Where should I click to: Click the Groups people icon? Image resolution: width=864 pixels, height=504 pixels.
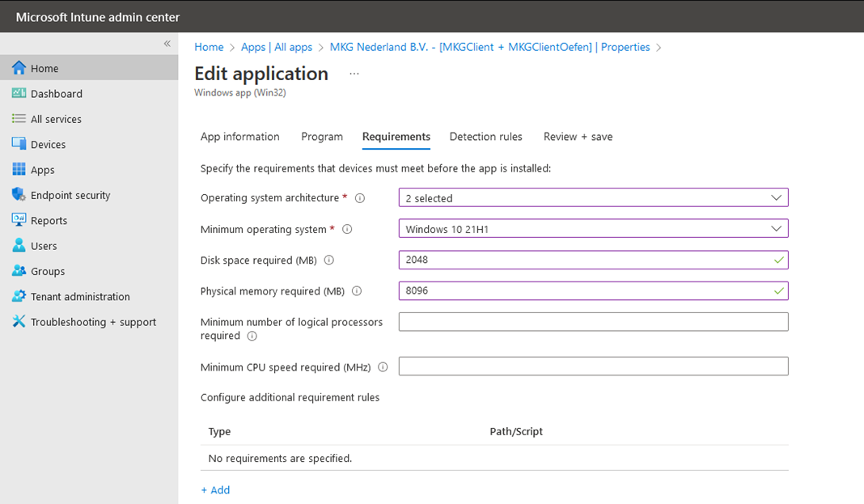point(19,270)
